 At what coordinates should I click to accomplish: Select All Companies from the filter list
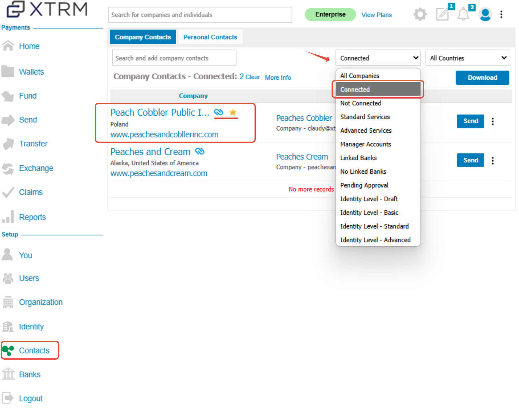tap(378, 76)
